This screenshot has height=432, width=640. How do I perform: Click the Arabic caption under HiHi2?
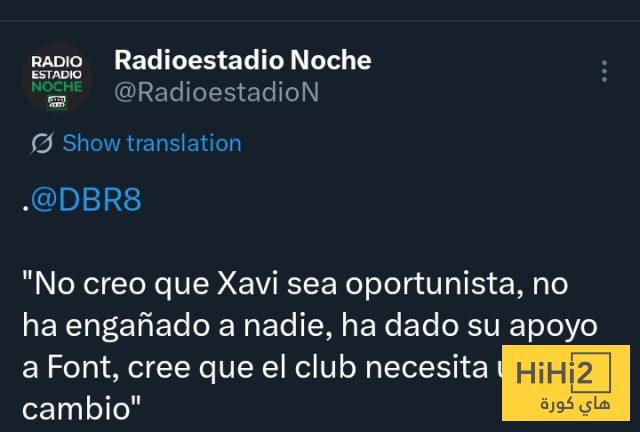pyautogui.click(x=575, y=404)
